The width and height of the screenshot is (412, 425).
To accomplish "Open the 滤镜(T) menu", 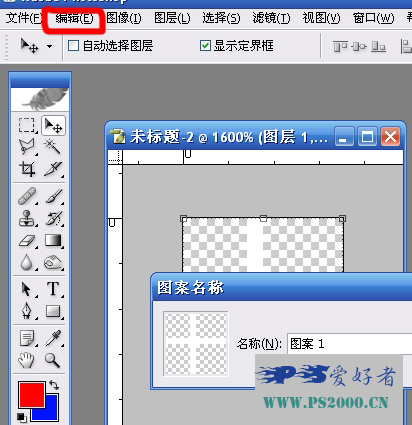I will pos(271,18).
